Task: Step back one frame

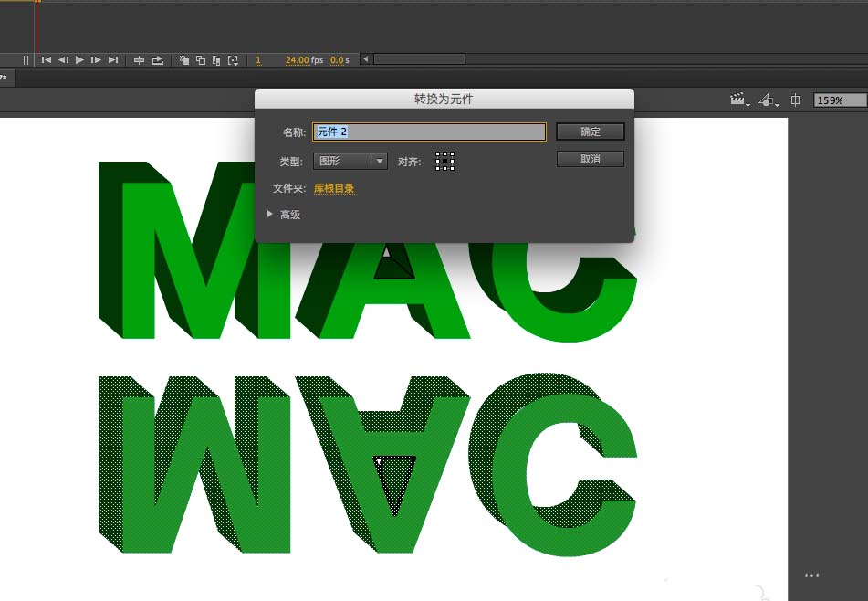Action: click(x=63, y=59)
